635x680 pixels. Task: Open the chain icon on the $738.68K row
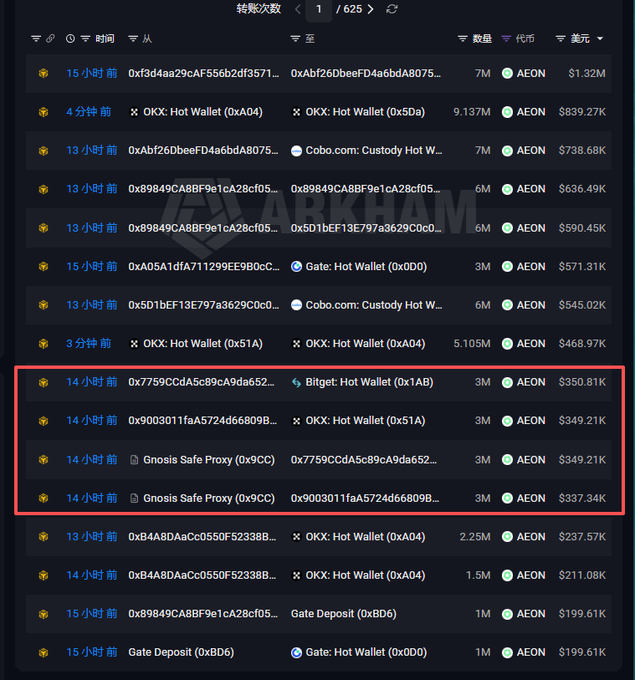click(x=43, y=151)
